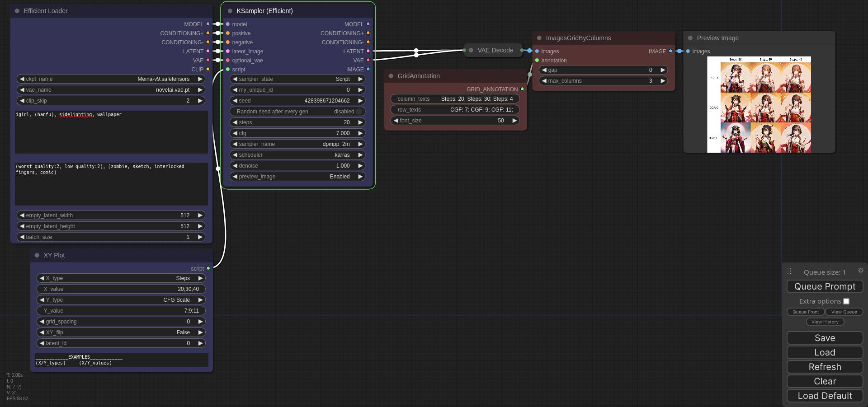
Task: Click GRID_ANNOTATION output socket
Action: point(522,89)
